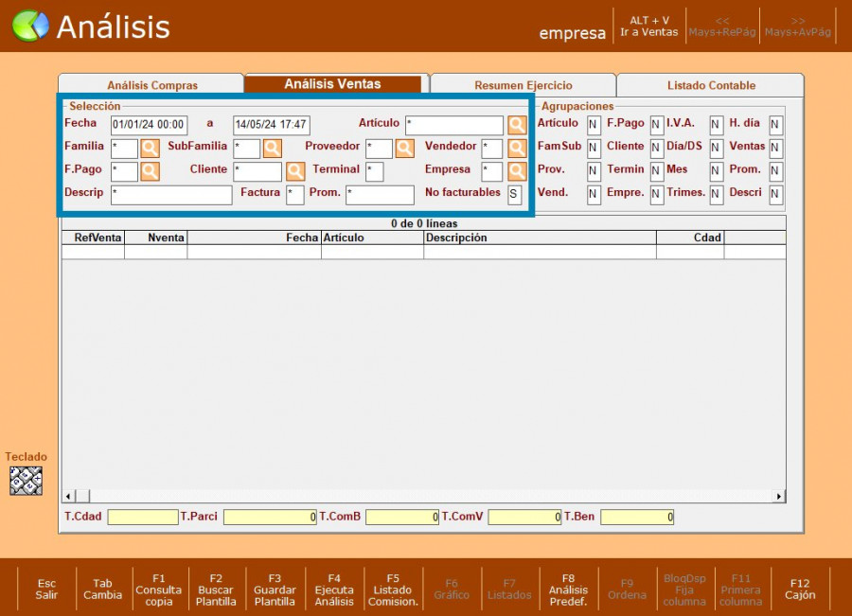Toggle the Cliente grouping N box
This screenshot has height=616, width=852.
[x=656, y=148]
